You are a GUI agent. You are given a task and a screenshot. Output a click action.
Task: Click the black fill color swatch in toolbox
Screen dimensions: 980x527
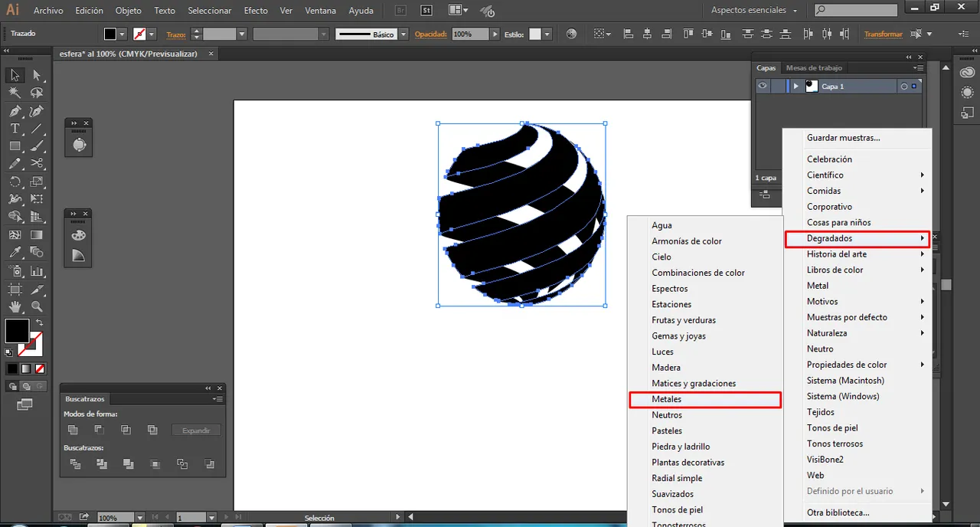(17, 331)
